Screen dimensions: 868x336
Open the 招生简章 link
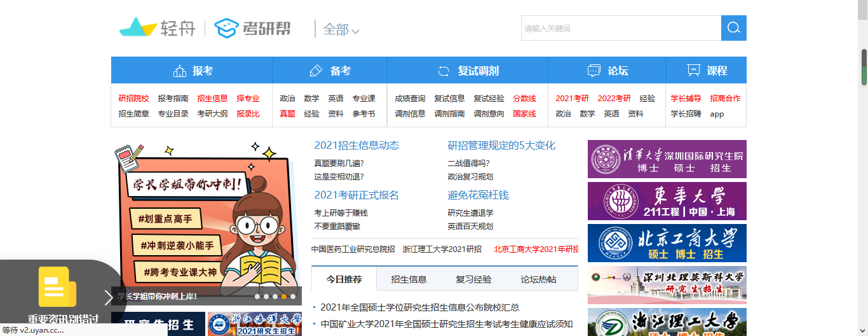(x=133, y=114)
